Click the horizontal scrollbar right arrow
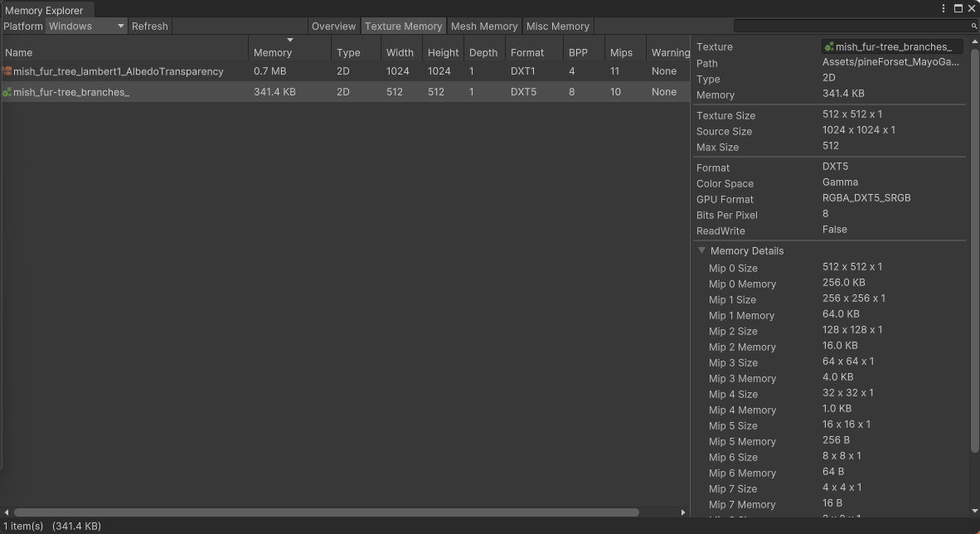The image size is (980, 534). 683,512
